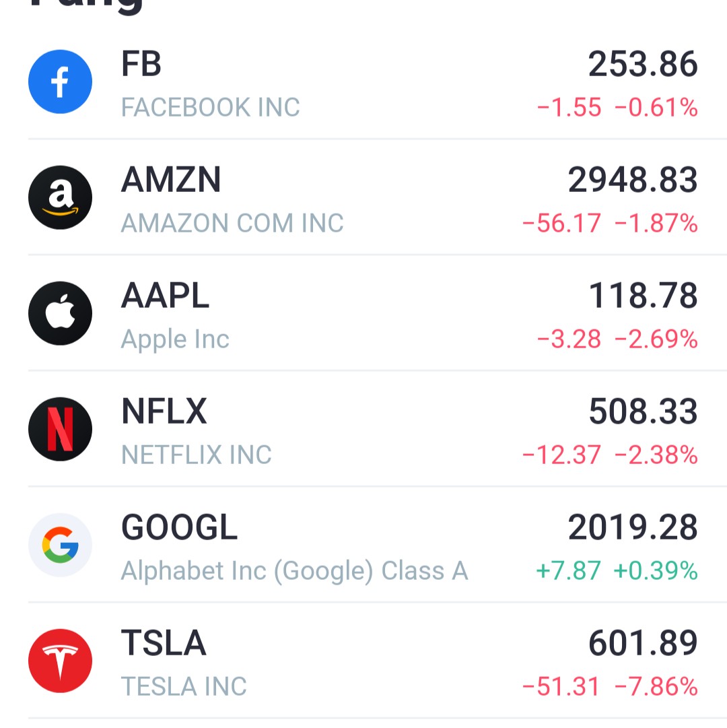Tap Apple's −2.69% change value
Viewport: 727px width, 728px height.
(x=656, y=339)
